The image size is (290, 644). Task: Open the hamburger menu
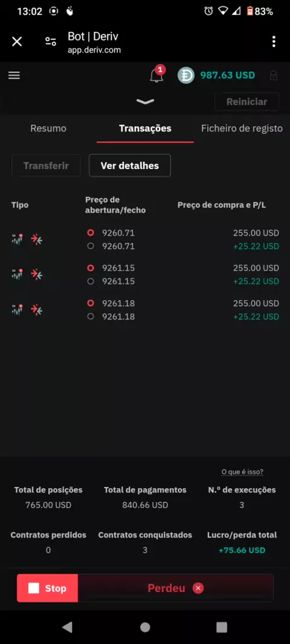click(14, 76)
